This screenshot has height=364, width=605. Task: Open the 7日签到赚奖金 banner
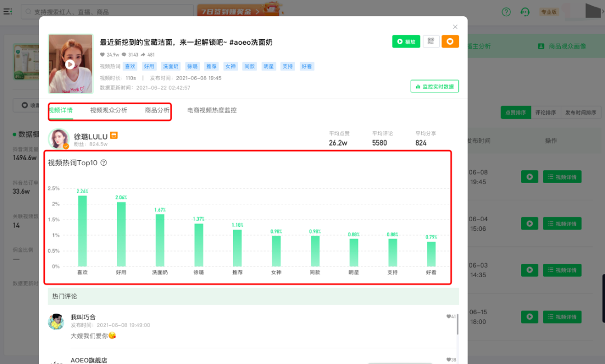[x=240, y=10]
